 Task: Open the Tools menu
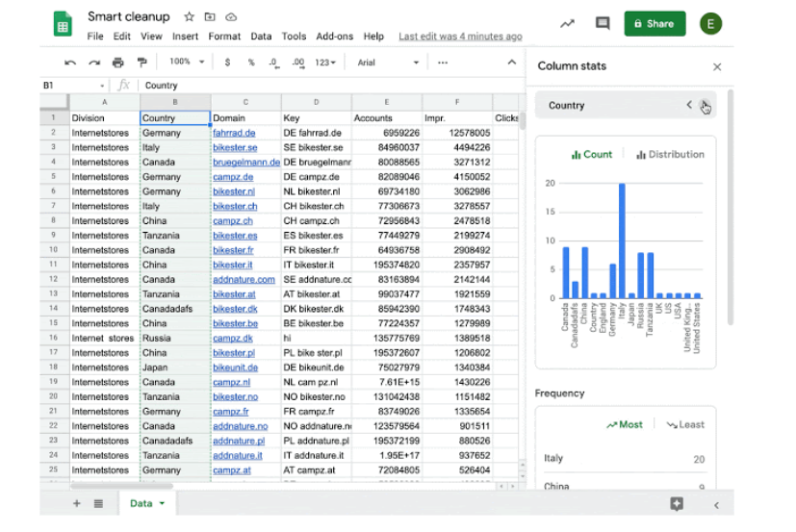294,36
